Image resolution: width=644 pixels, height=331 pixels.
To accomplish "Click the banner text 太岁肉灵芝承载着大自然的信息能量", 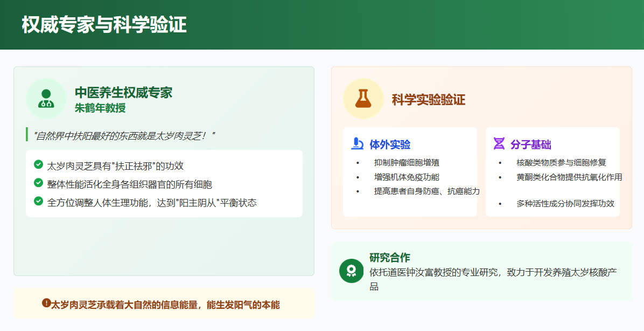I will 165,305.
